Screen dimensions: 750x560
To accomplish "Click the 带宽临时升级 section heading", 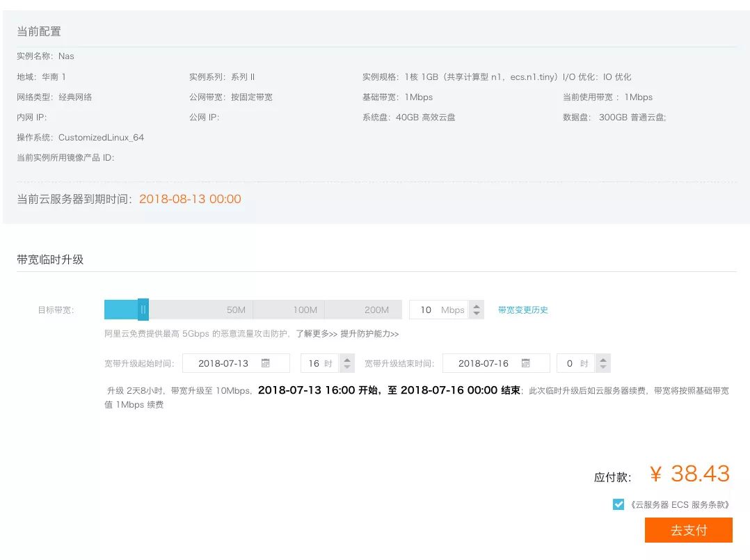I will pos(50,259).
